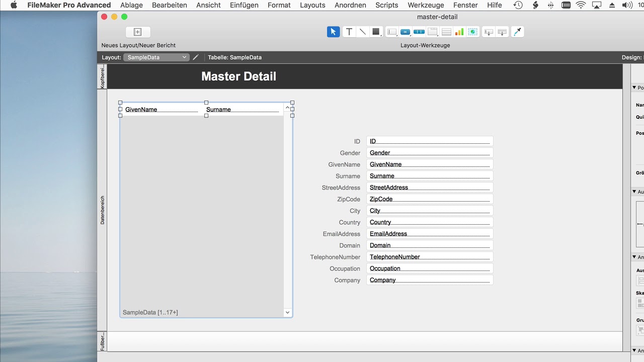Select the pointer selection tool
This screenshot has height=362, width=644.
coord(333,32)
